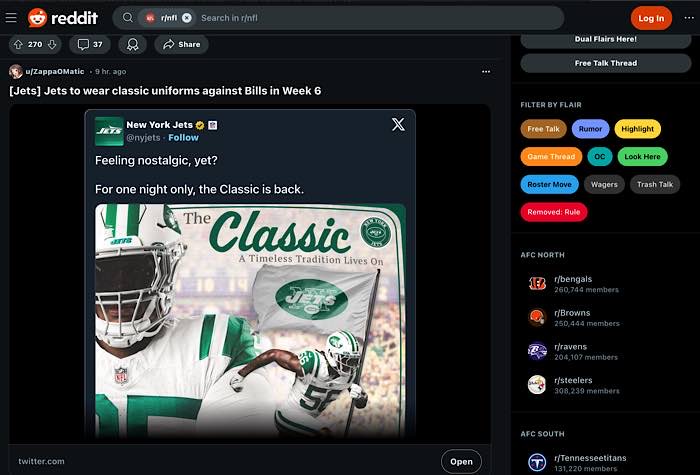
Task: Click the @nyjets handle
Action: 143,138
